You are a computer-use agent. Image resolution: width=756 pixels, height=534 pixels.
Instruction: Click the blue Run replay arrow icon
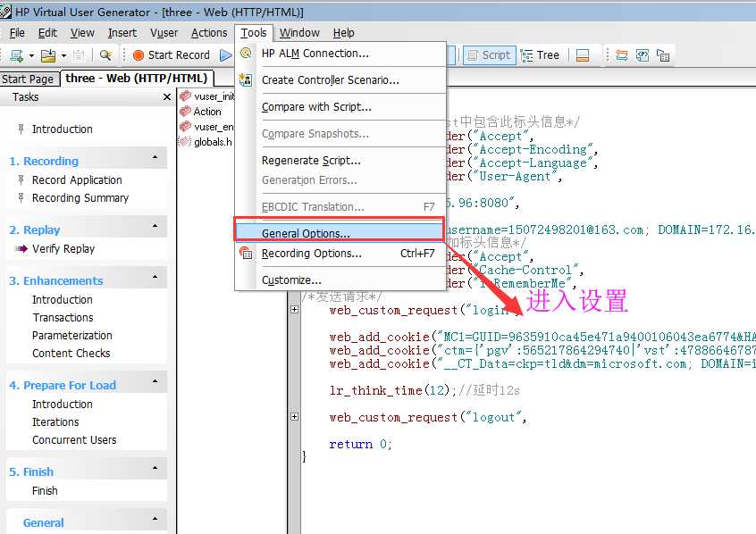point(225,55)
